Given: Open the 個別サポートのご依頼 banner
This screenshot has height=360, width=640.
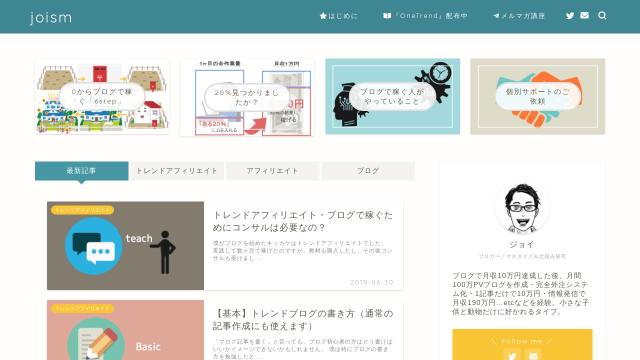Looking at the screenshot, I should point(538,96).
